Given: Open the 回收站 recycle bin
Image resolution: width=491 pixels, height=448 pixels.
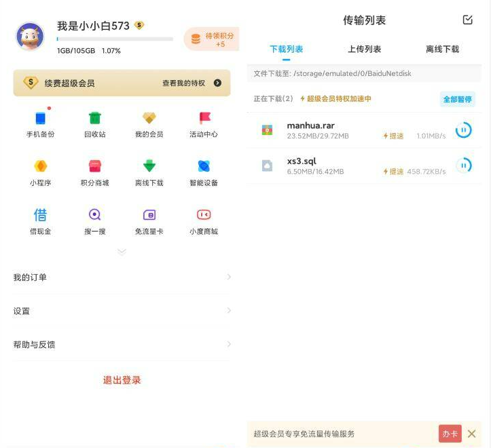Looking at the screenshot, I should click(x=95, y=118).
